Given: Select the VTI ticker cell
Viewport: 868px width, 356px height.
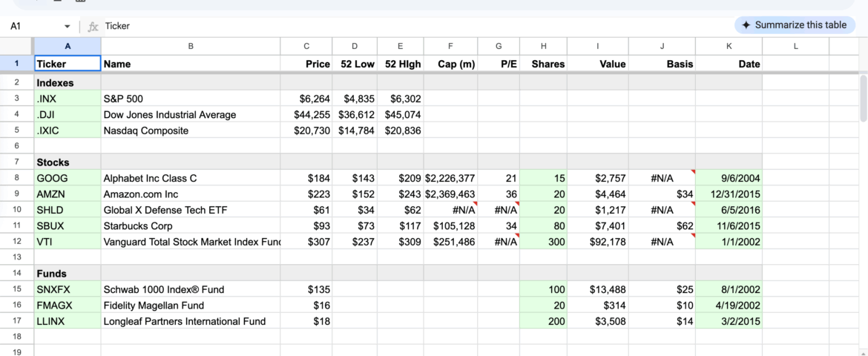Looking at the screenshot, I should point(68,241).
